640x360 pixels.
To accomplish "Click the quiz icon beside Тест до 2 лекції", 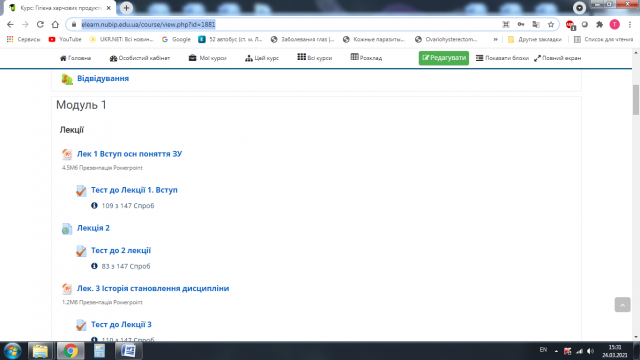I will pyautogui.click(x=81, y=251).
